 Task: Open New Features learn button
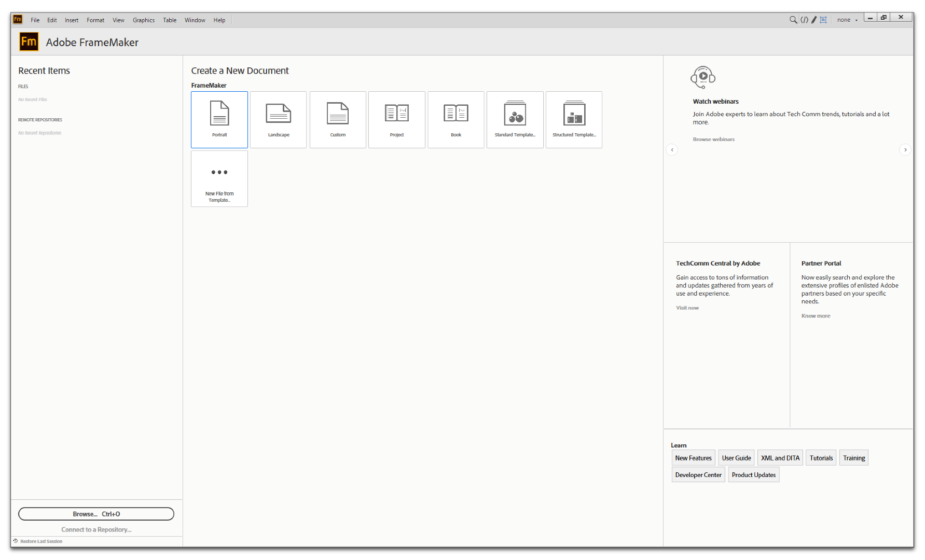[x=693, y=458]
